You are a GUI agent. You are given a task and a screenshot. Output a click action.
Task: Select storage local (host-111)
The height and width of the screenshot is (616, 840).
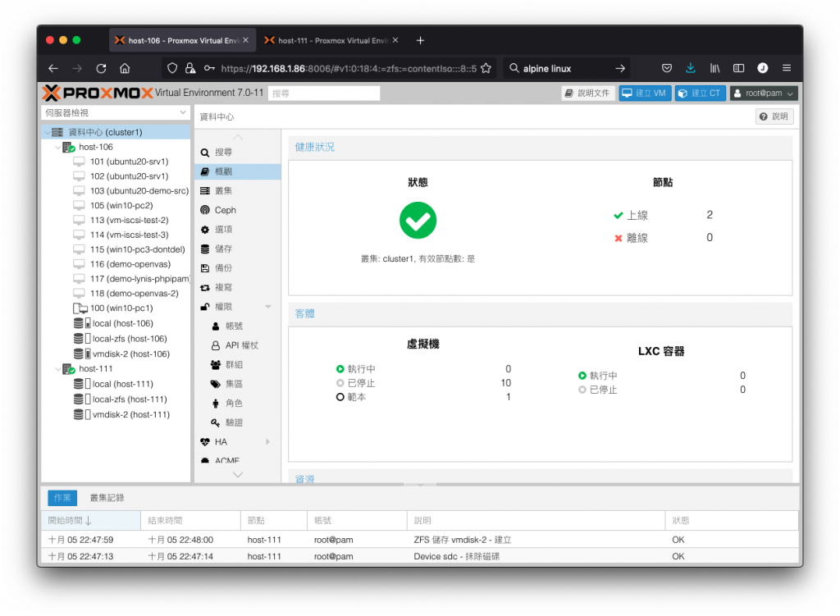(x=116, y=385)
